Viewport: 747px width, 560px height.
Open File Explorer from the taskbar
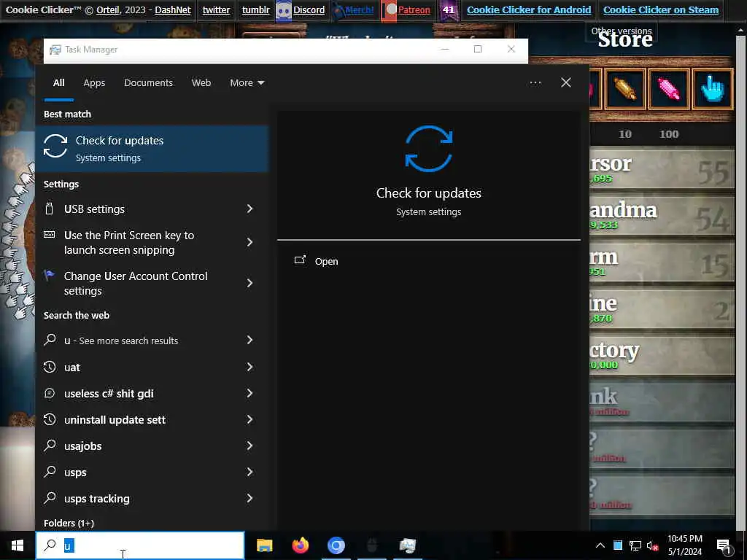(x=264, y=545)
